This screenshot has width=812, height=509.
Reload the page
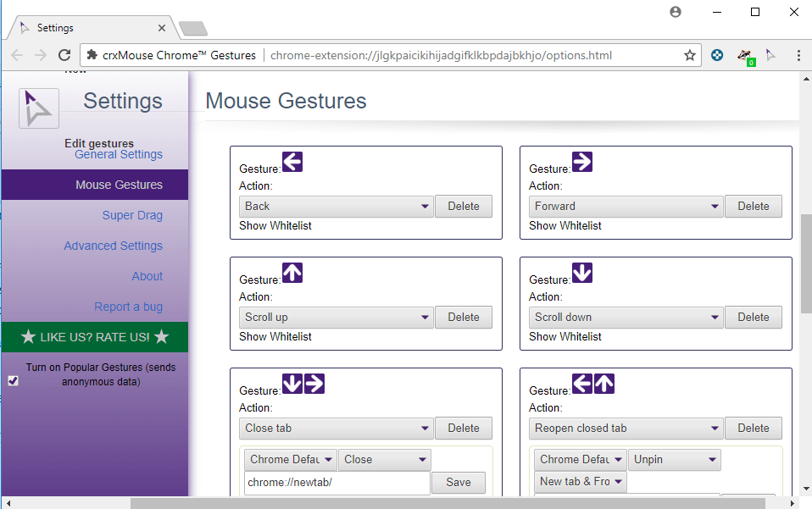tap(64, 55)
